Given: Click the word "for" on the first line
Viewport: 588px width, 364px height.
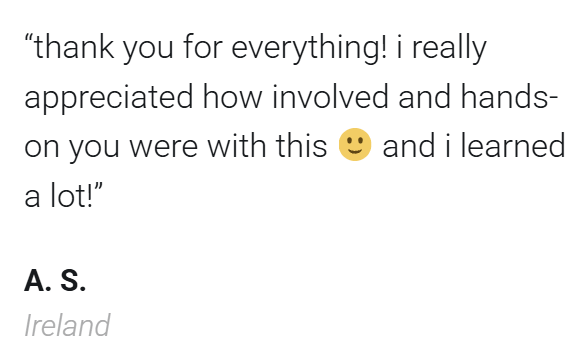Looking at the screenshot, I should pos(203,47).
